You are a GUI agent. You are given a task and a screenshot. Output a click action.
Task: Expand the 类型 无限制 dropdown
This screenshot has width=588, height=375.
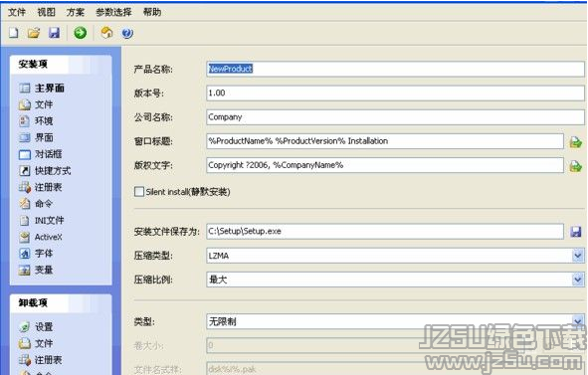[x=578, y=321]
